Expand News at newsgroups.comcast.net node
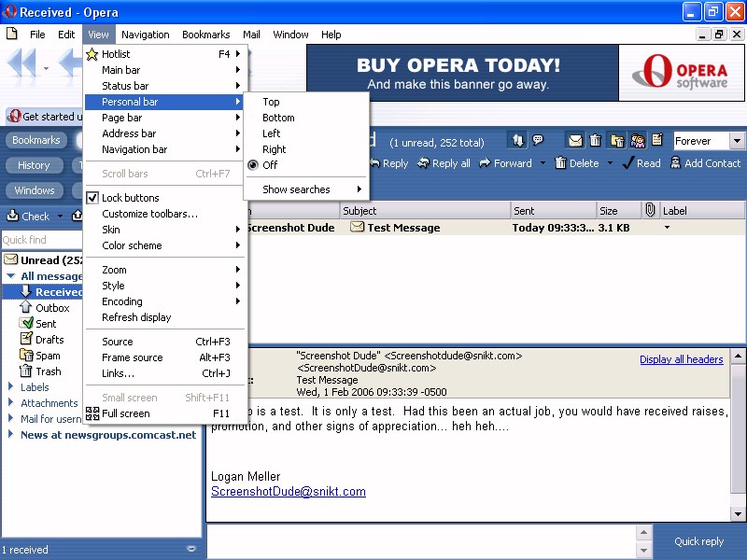This screenshot has height=560, width=747. [10, 434]
